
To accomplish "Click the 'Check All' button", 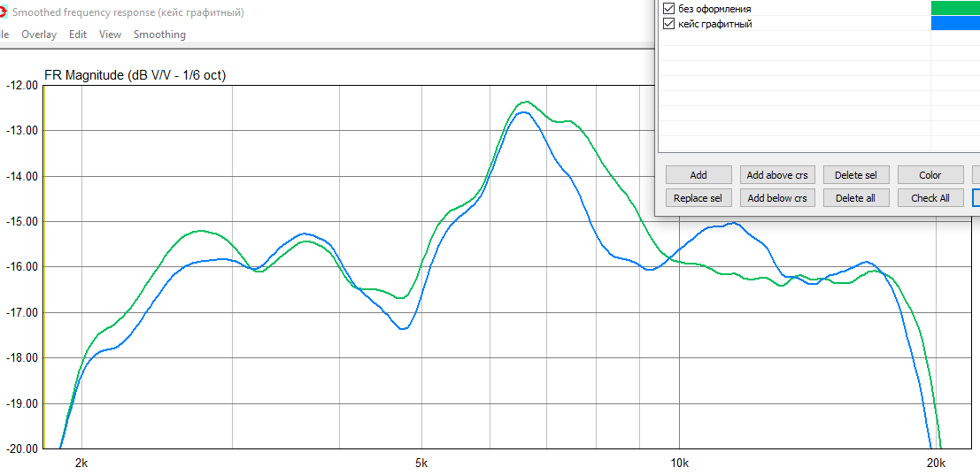I will coord(930,198).
